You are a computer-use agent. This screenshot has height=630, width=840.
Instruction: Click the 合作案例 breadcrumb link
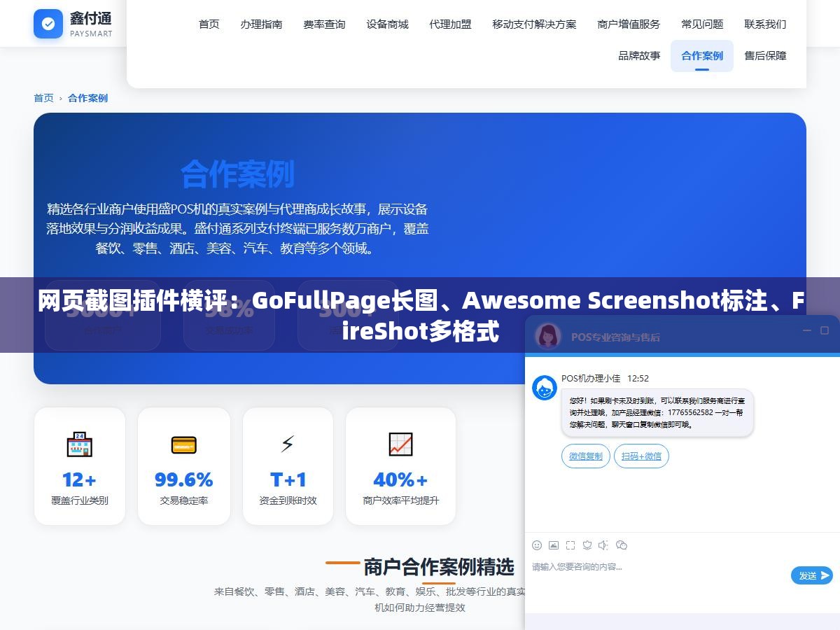[x=87, y=98]
